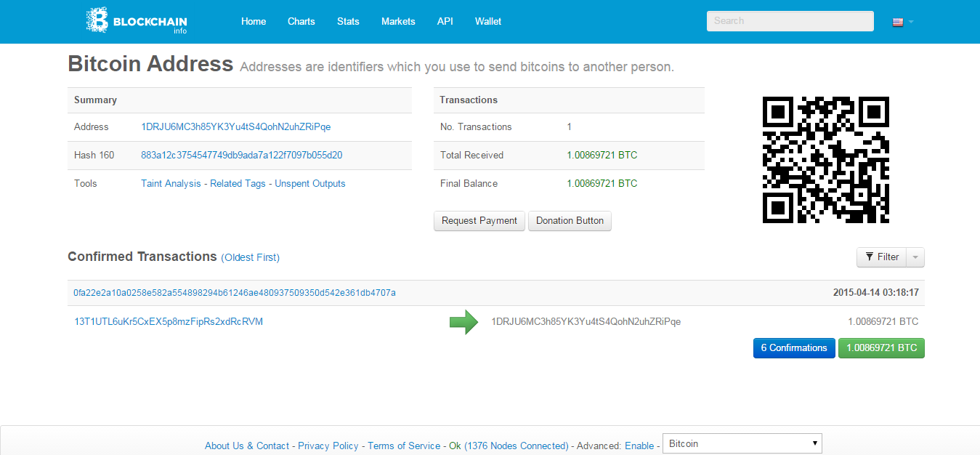Screen dimensions: 980x455
Task: Open sender address 13T1UTL6uKr5CxEX... link
Action: 169,321
